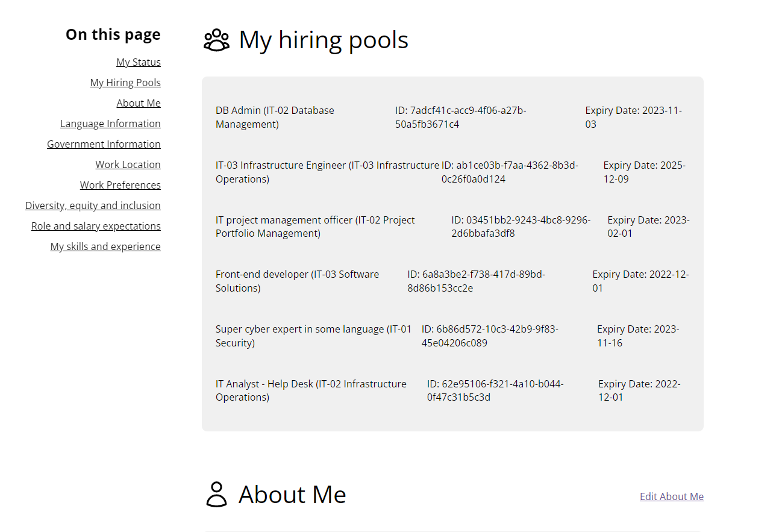Open the My Status section link
782x532 pixels.
pos(139,61)
